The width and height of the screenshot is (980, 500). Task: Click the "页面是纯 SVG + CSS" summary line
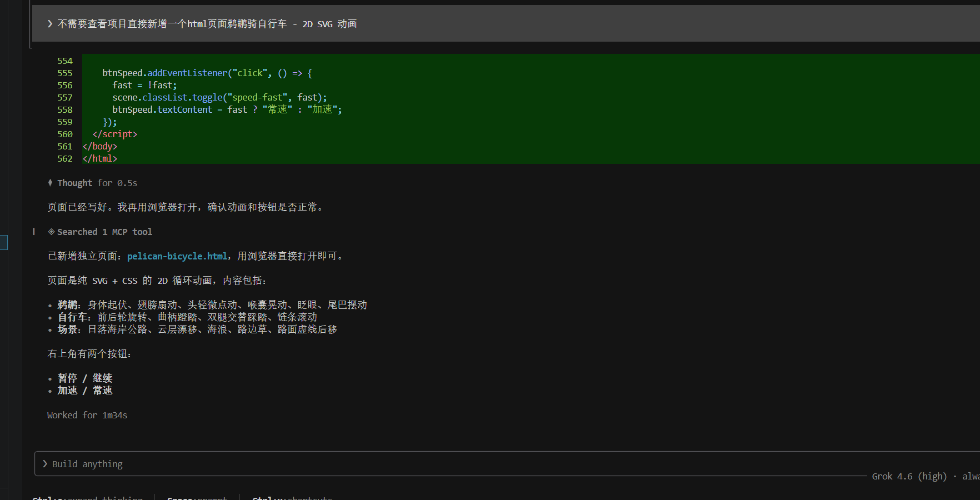157,281
